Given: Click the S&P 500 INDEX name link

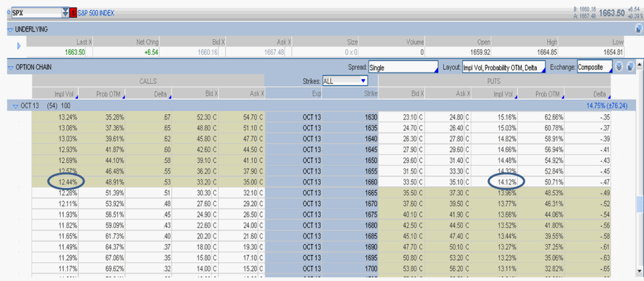Looking at the screenshot, I should [x=96, y=12].
